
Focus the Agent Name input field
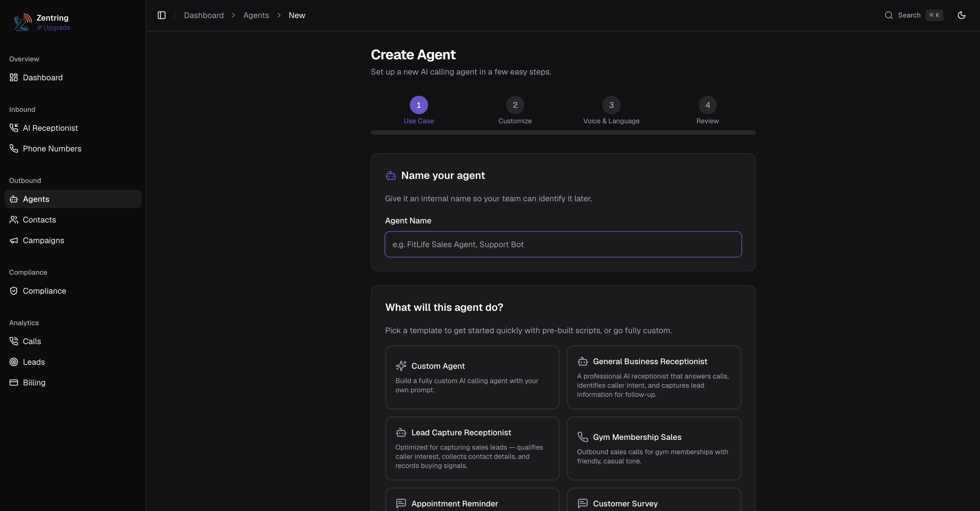(x=563, y=244)
